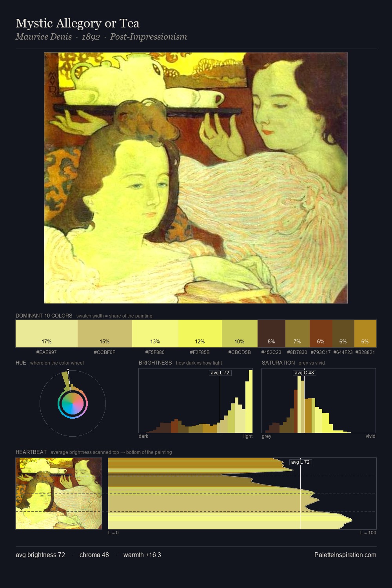392x588 pixels.
Task: Click the 'light' axis label under brightness
Action: point(248,436)
